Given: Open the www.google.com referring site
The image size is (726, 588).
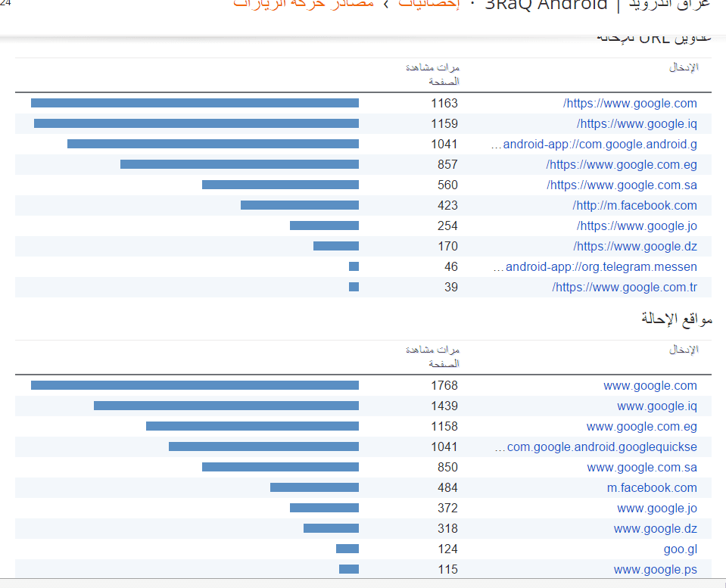Looking at the screenshot, I should tap(650, 385).
